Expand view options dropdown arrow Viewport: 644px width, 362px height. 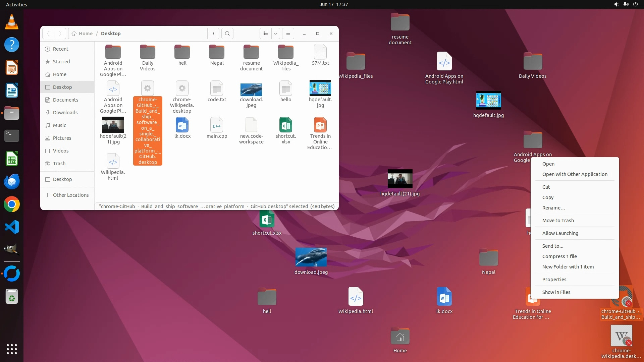click(x=276, y=34)
